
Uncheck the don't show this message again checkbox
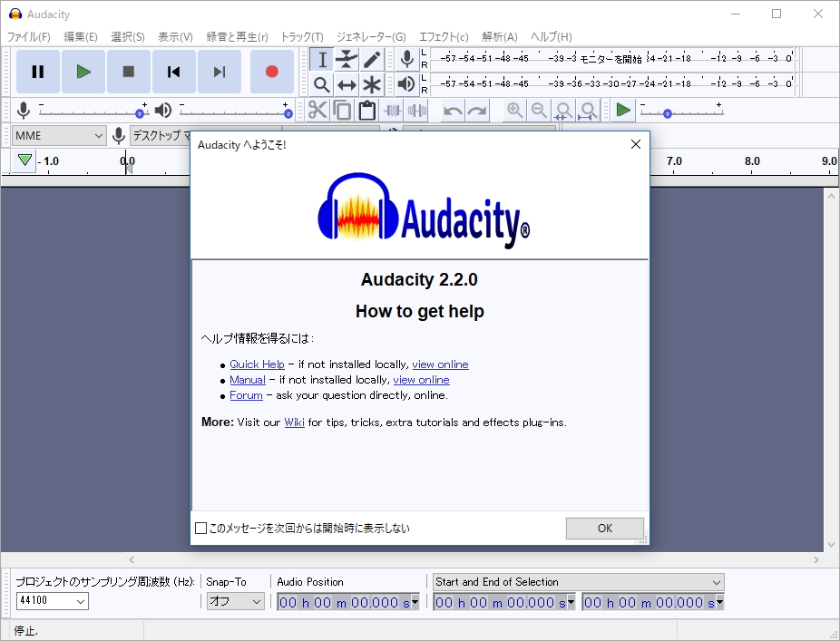200,528
